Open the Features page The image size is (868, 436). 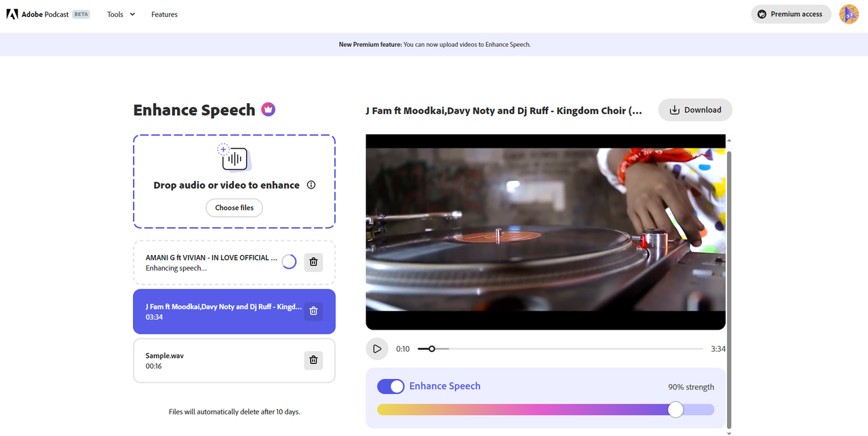pyautogui.click(x=164, y=14)
